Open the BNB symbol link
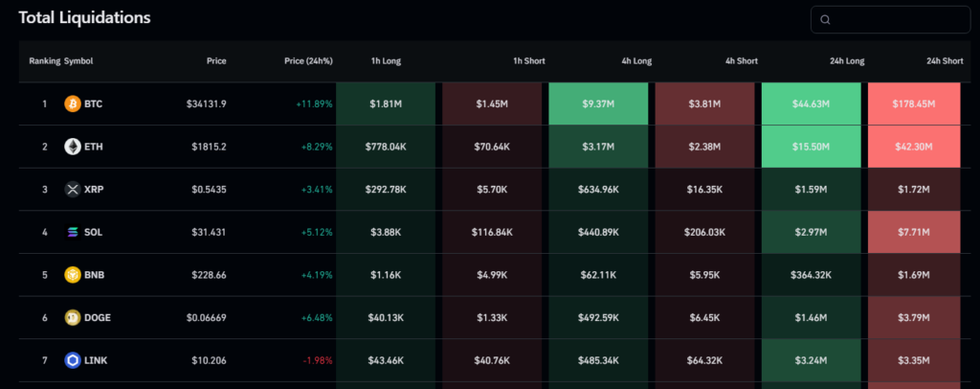This screenshot has width=980, height=389. [95, 275]
